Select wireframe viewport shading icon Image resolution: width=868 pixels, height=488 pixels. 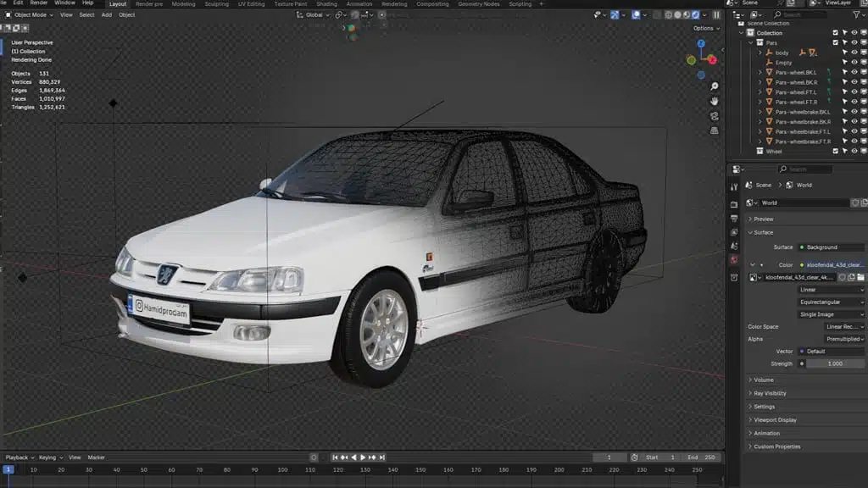click(x=668, y=15)
